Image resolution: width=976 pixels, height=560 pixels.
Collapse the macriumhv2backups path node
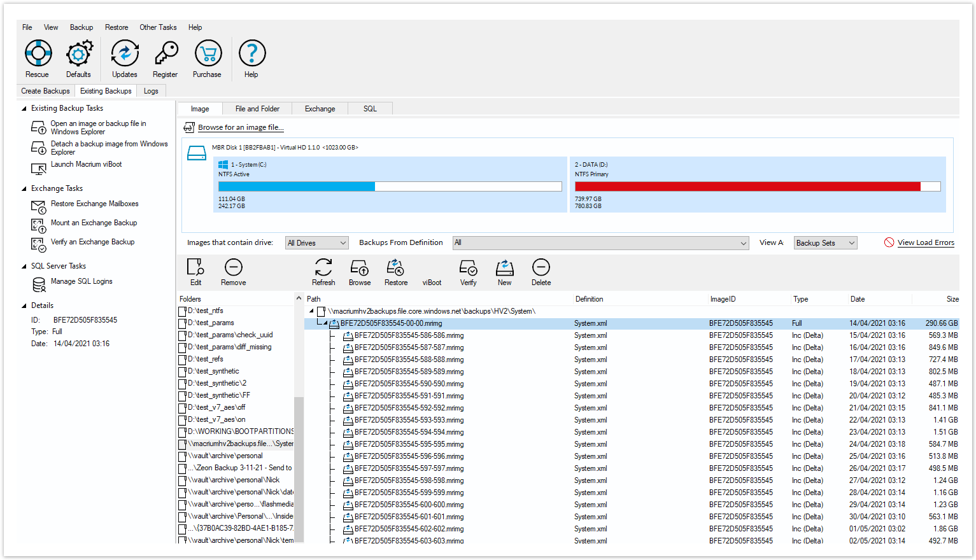312,311
